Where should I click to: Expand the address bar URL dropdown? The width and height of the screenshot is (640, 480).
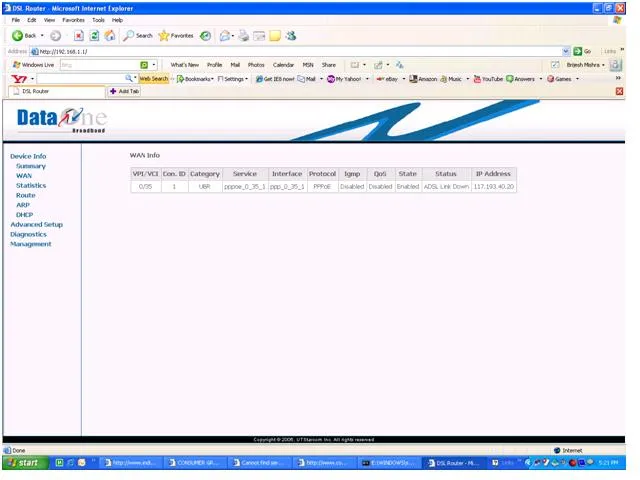(x=565, y=51)
